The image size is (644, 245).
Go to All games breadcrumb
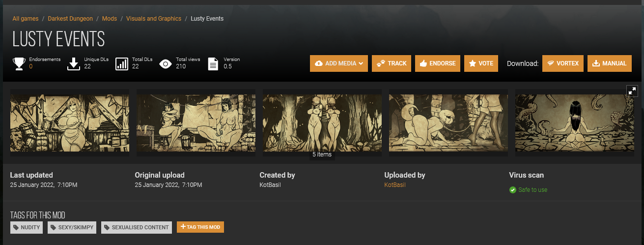26,19
